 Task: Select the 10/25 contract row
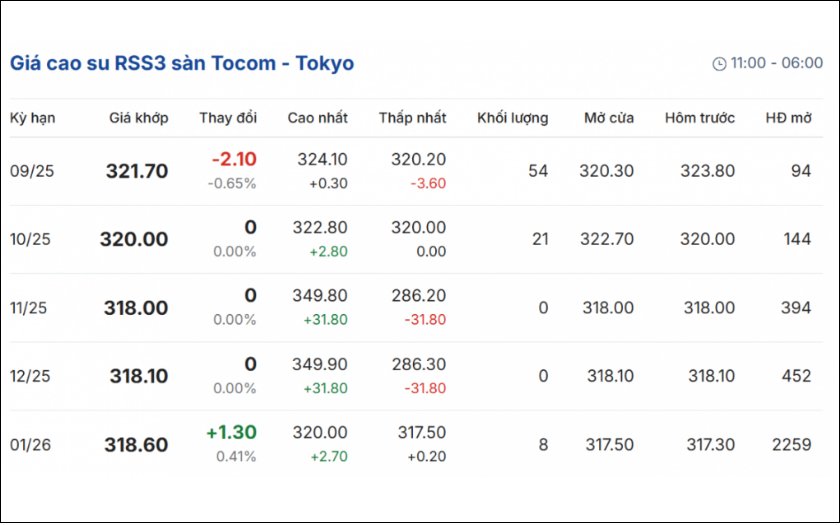pyautogui.click(x=32, y=240)
